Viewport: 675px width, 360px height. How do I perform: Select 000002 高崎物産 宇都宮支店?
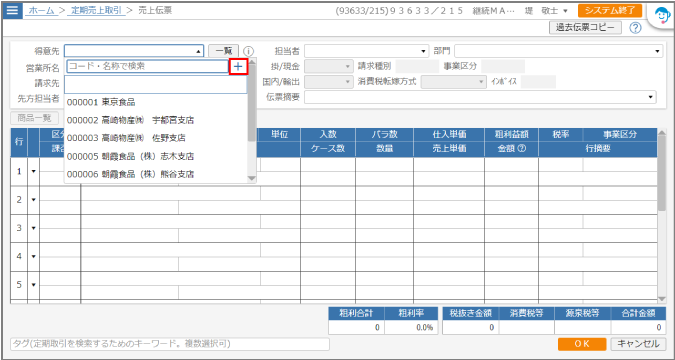point(156,120)
